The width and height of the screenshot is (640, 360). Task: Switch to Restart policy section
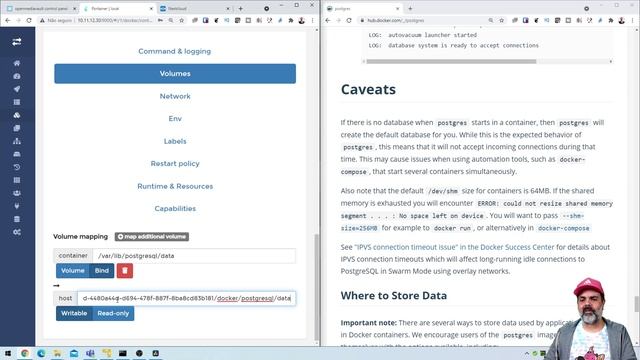click(175, 164)
